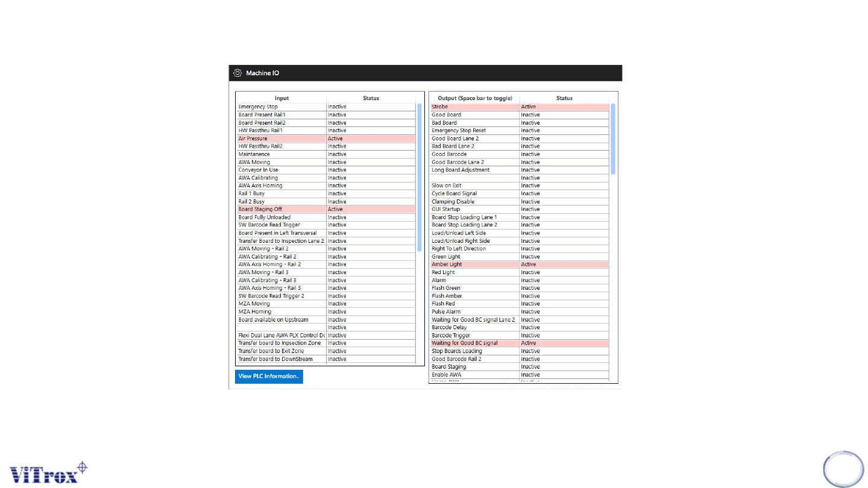Viewport: 868px width, 488px height.
Task: Click the Barcode Trigger output row
Action: [520, 335]
